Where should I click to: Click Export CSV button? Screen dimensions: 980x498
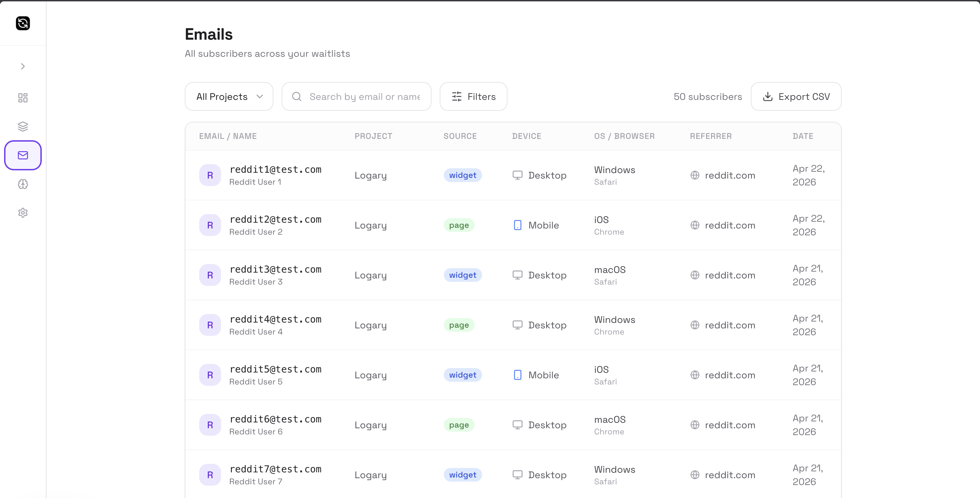pyautogui.click(x=796, y=96)
